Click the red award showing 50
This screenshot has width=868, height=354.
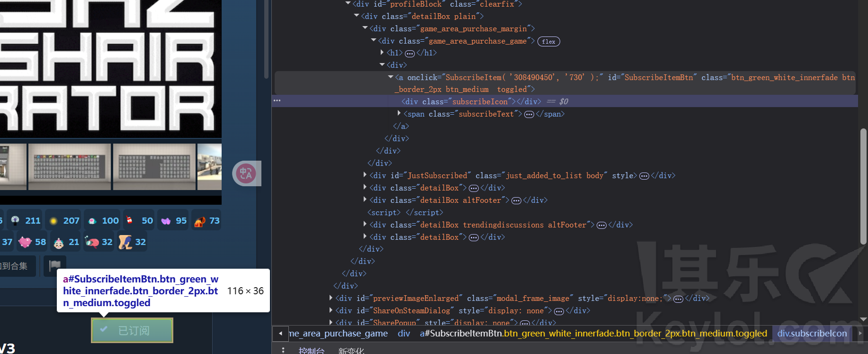click(139, 220)
